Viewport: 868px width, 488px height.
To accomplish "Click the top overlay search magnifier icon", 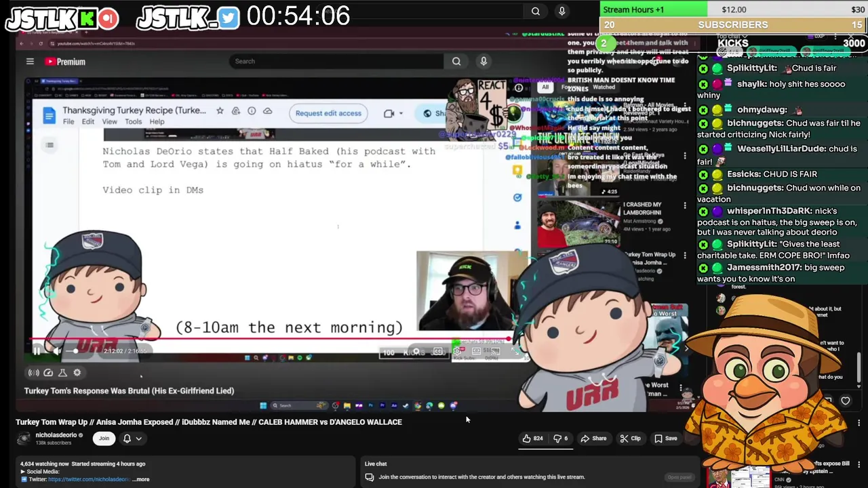I will click(536, 11).
